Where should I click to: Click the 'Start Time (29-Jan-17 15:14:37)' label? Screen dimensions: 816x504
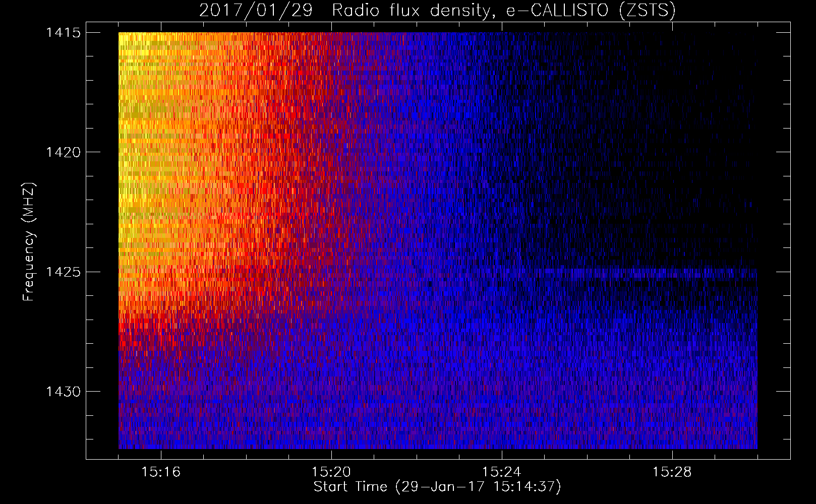tap(437, 487)
